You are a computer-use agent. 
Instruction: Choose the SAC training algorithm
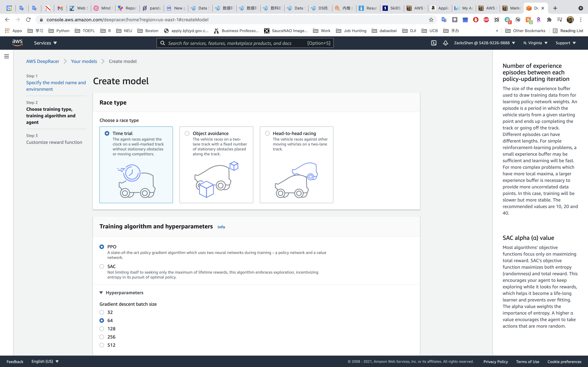[x=102, y=266]
